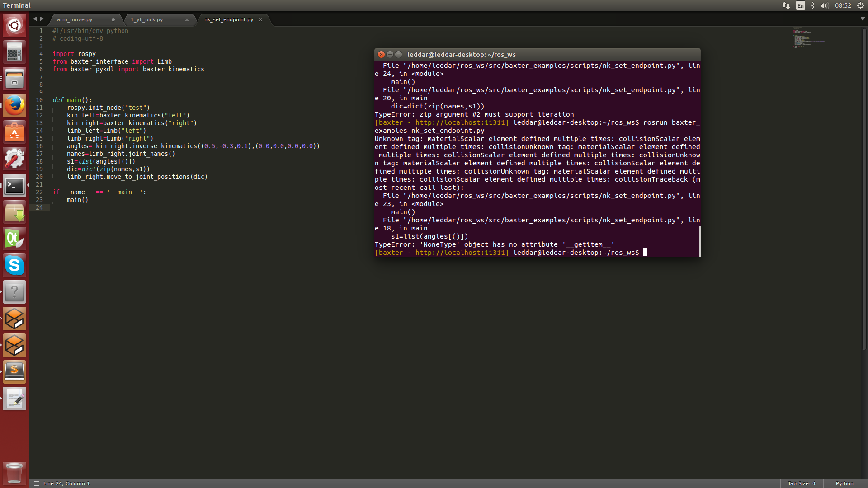Open the Text Editor dock icon
This screenshot has height=488, width=868.
14,399
